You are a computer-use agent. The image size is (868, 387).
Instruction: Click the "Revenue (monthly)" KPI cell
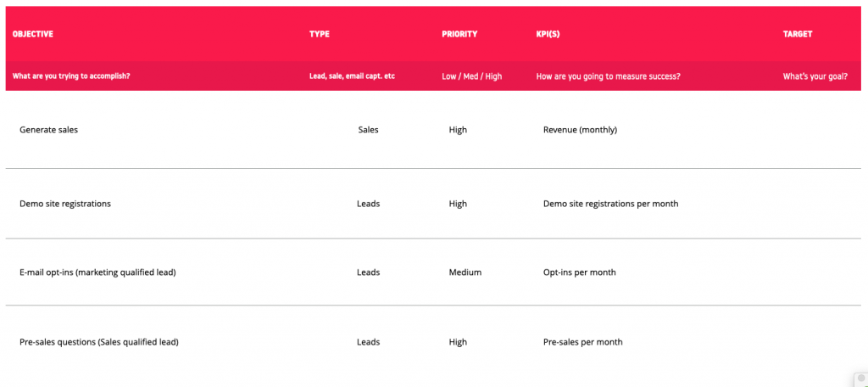pos(580,130)
